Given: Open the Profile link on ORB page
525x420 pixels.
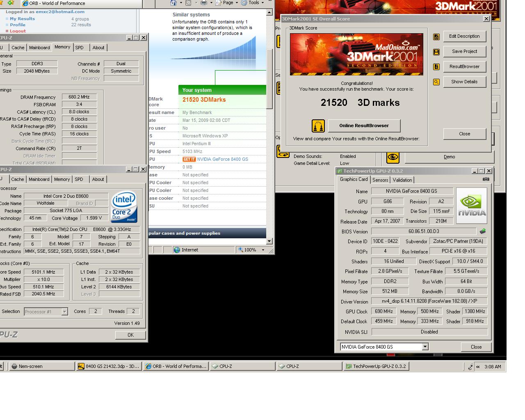Looking at the screenshot, I should (18, 25).
